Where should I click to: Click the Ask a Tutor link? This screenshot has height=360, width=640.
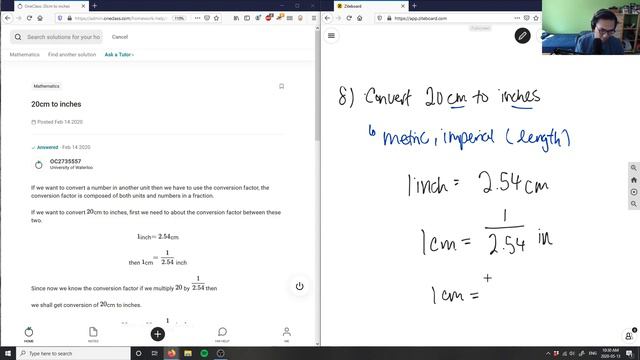point(119,54)
